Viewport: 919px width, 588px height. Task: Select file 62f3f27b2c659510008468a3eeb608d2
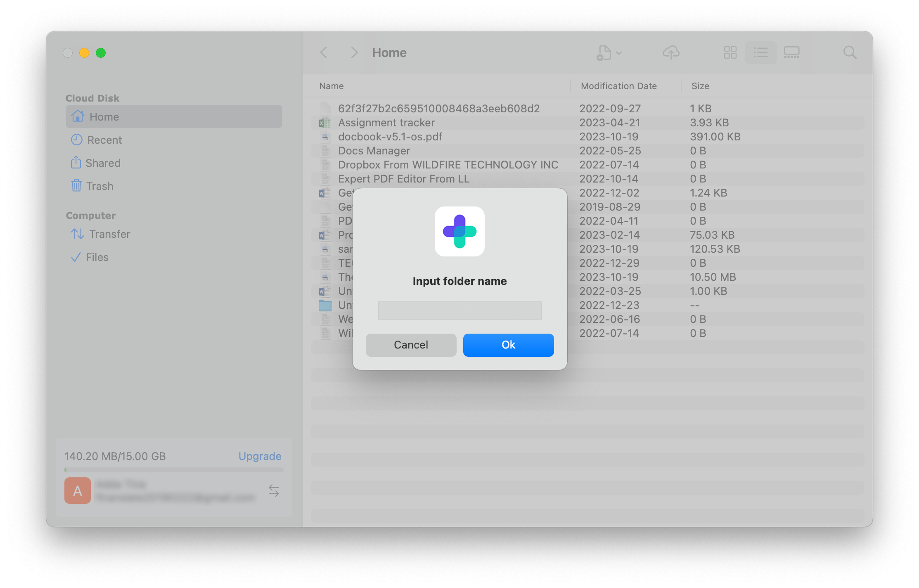439,109
